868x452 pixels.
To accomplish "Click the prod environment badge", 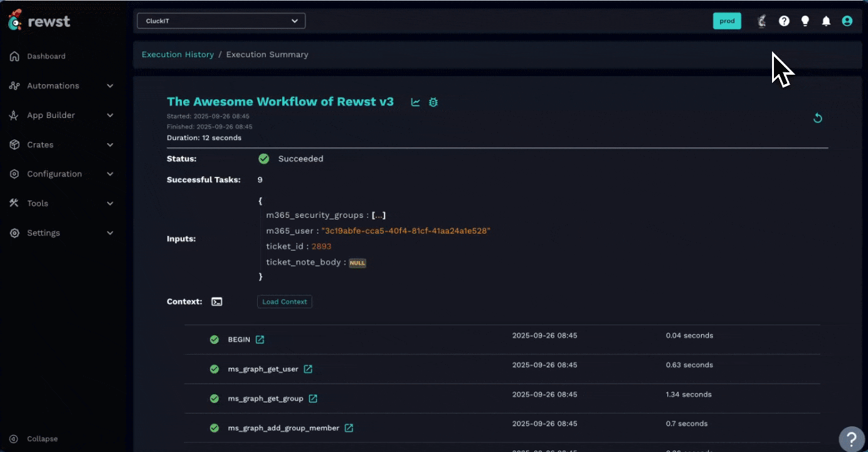I will coord(727,21).
